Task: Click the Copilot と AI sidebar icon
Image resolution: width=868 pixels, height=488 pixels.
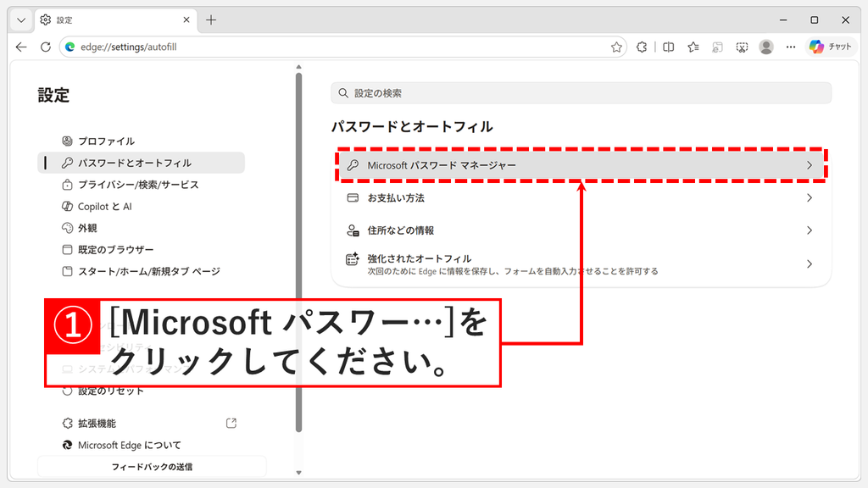Action: click(x=67, y=207)
